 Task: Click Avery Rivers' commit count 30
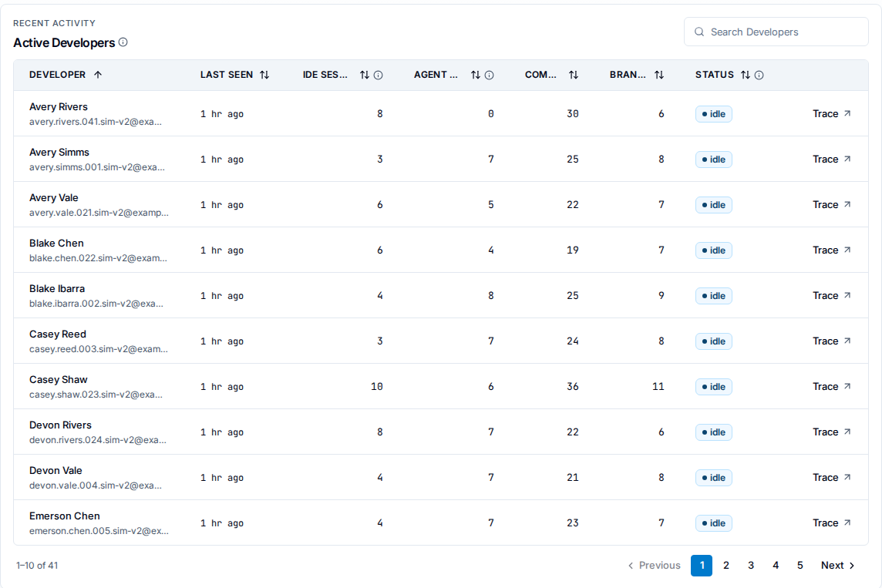[573, 114]
